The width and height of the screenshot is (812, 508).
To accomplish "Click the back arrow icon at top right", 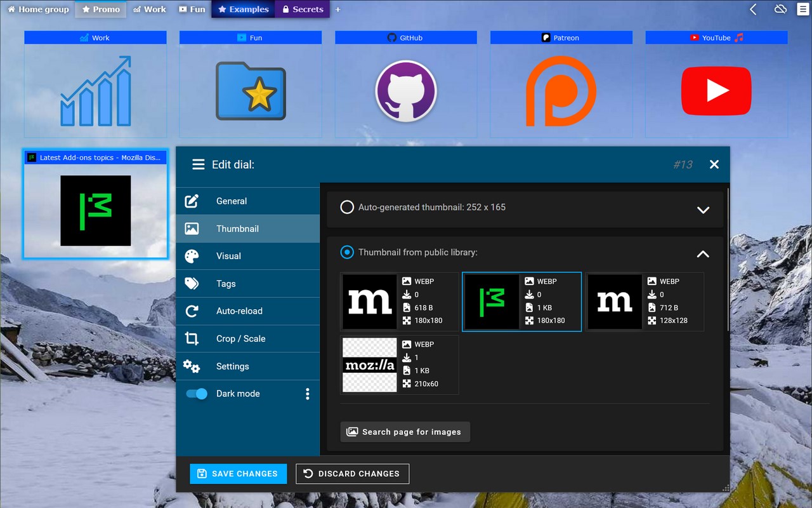I will (753, 9).
